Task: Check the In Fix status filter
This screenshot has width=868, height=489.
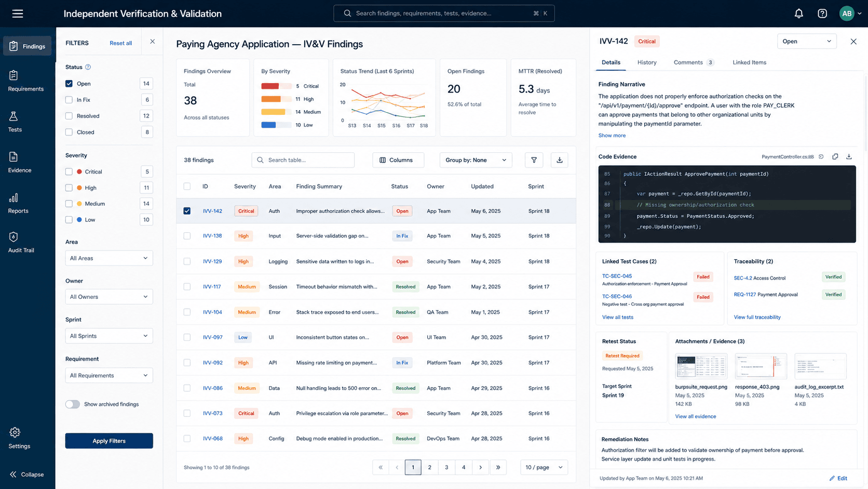Action: point(69,100)
